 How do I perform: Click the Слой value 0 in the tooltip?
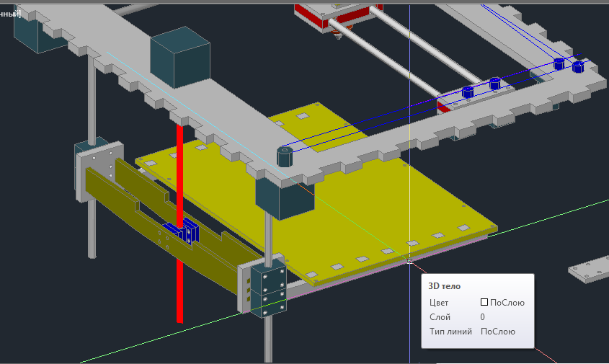pos(482,317)
